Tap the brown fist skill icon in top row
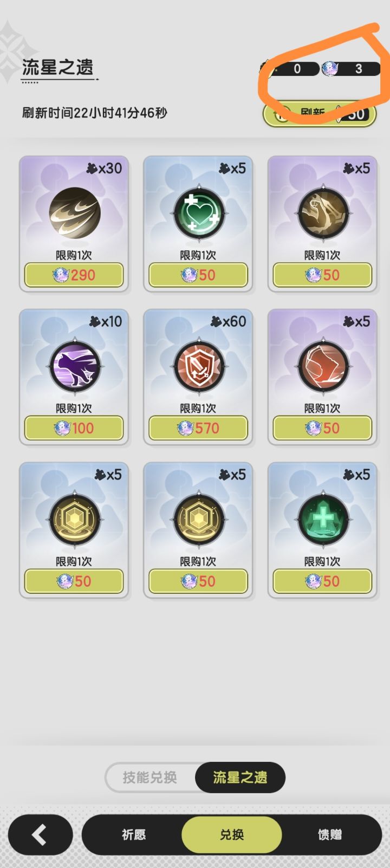The width and height of the screenshot is (390, 868). (x=323, y=213)
